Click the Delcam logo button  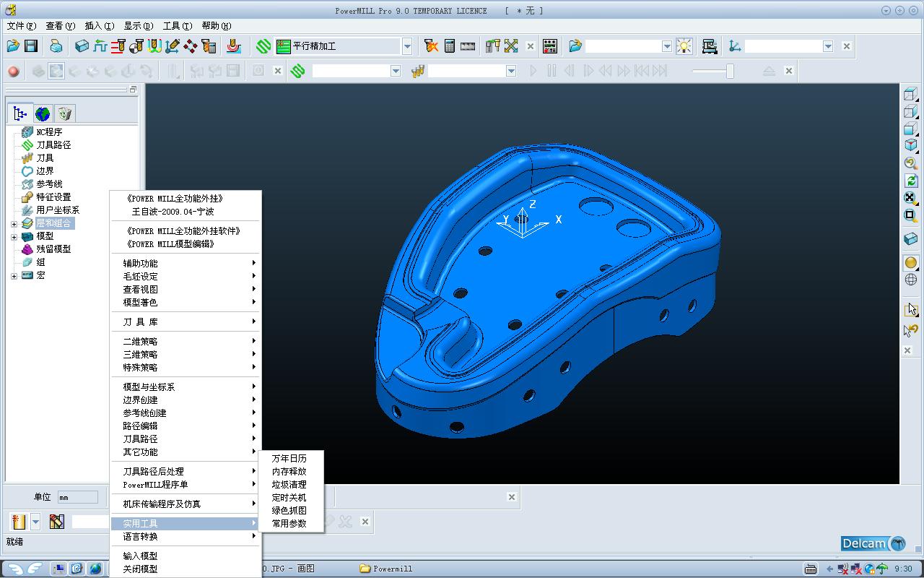874,543
